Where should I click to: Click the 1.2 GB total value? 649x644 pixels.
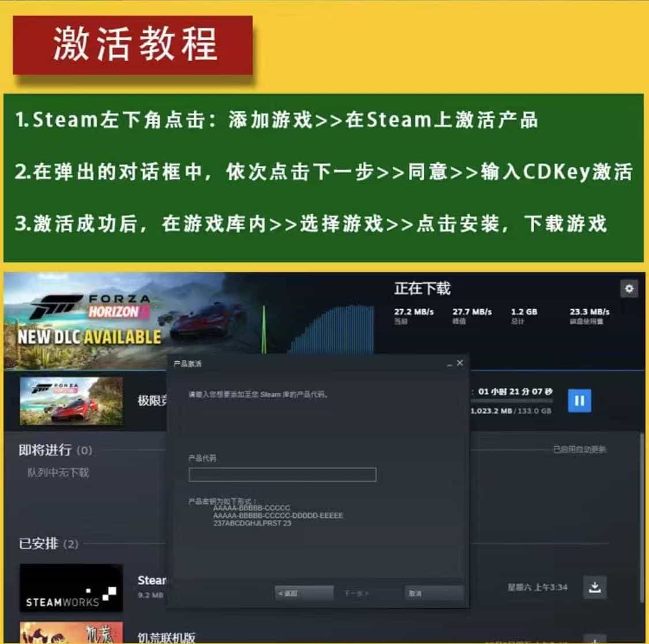[524, 312]
